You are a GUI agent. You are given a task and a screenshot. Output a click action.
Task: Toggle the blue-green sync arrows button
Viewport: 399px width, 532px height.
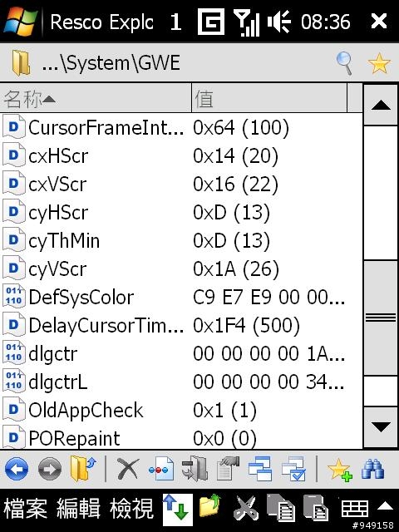(177, 510)
